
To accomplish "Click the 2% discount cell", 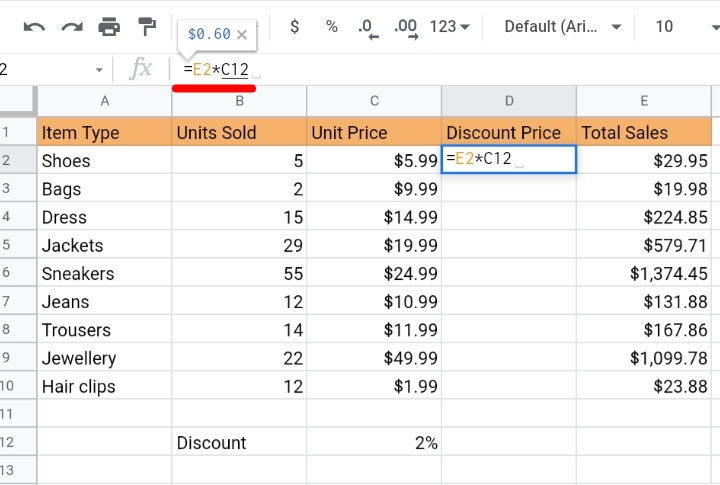I will pos(374,442).
